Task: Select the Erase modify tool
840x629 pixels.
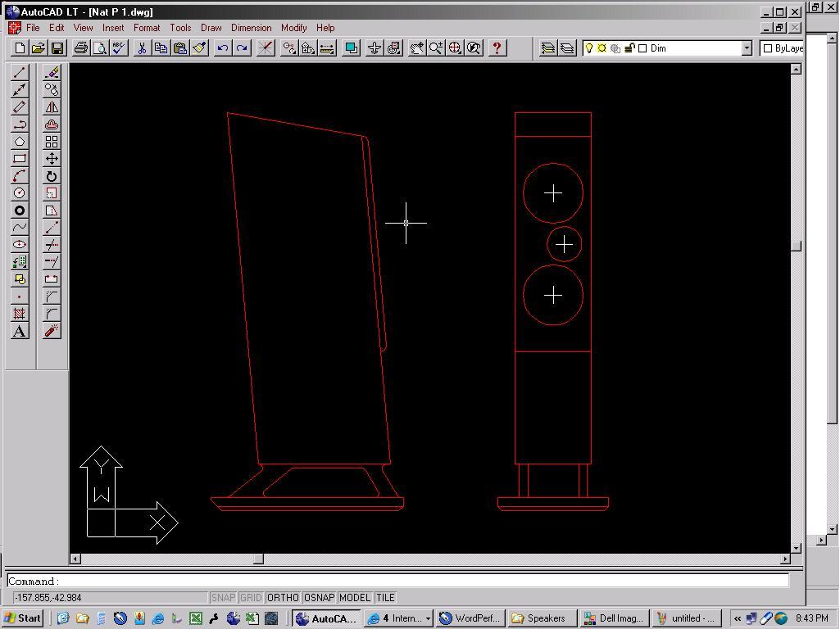Action: point(52,72)
